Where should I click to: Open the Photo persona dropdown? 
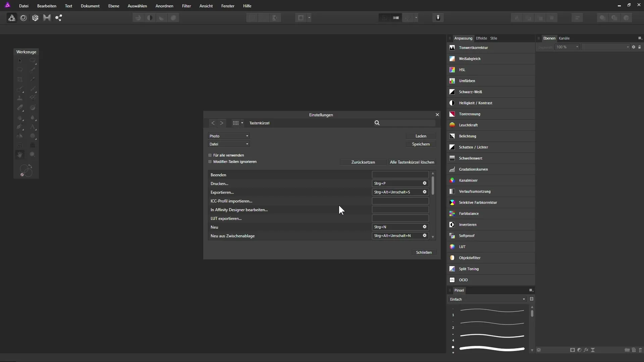coord(229,136)
